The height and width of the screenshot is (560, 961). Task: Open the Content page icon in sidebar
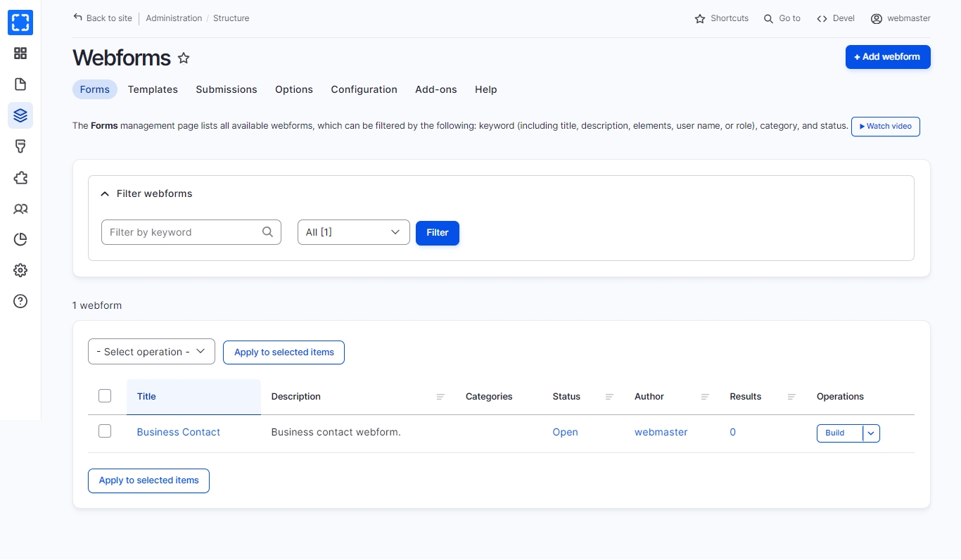[20, 84]
